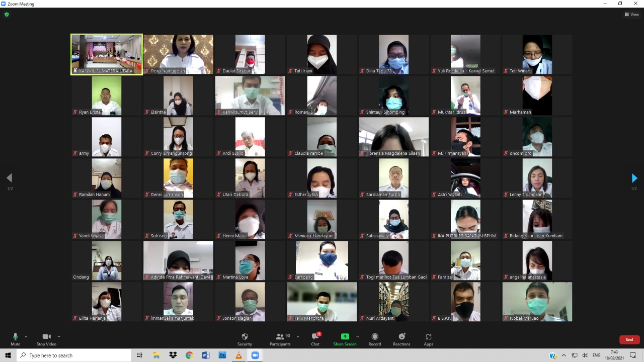Image resolution: width=644 pixels, height=362 pixels.
Task: Open the Security options
Action: 245,339
